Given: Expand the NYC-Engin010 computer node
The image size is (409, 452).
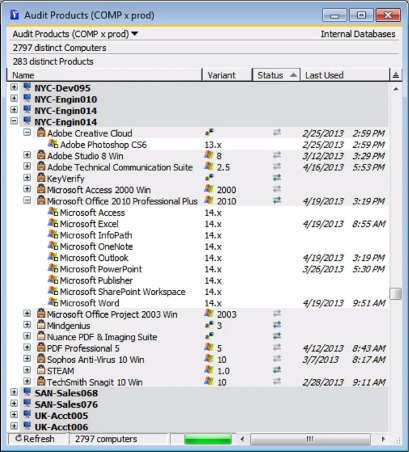Looking at the screenshot, I should 14,99.
